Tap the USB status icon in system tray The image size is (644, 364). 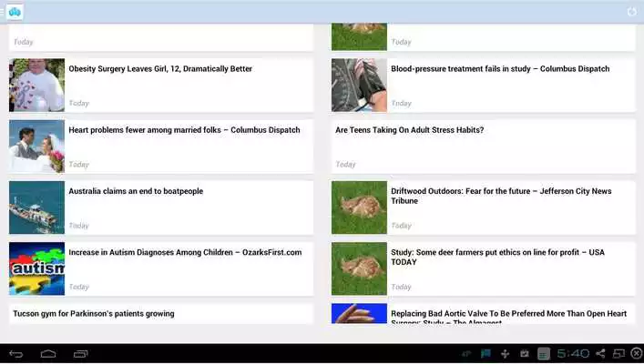[x=505, y=353]
